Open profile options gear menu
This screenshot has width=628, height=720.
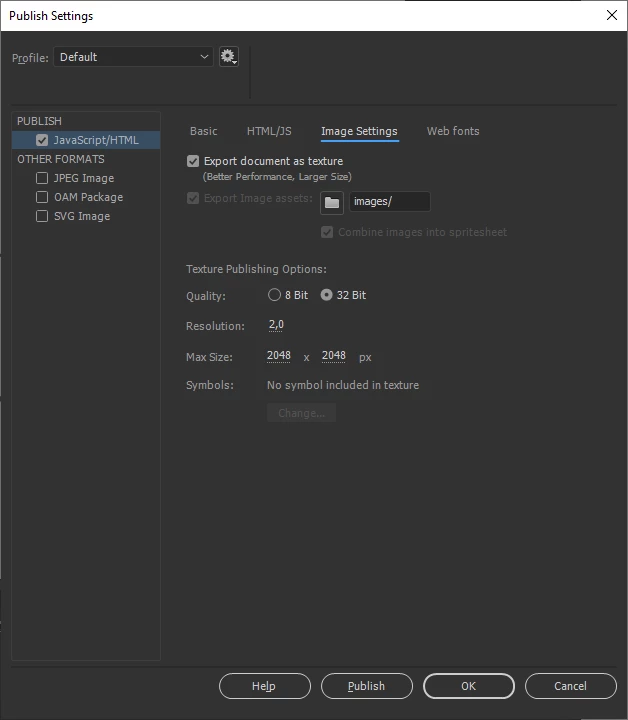229,57
